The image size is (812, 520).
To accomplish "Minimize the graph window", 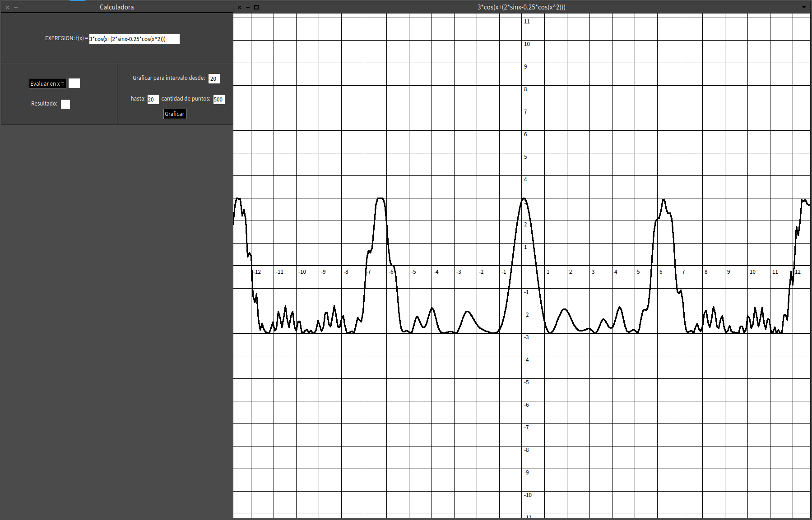I will [x=247, y=7].
